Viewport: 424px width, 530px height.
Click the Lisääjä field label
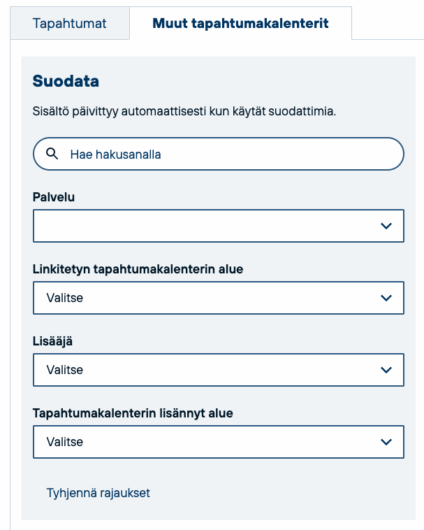tap(53, 341)
